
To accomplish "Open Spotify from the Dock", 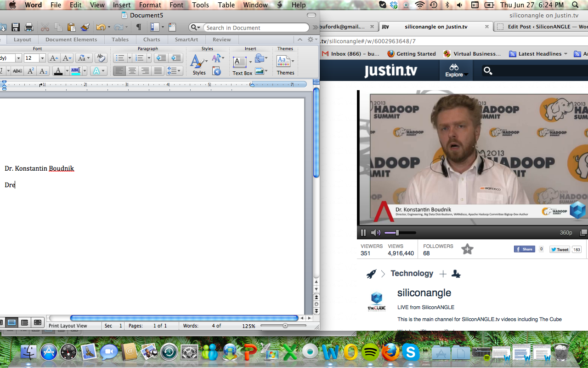I will pos(370,352).
